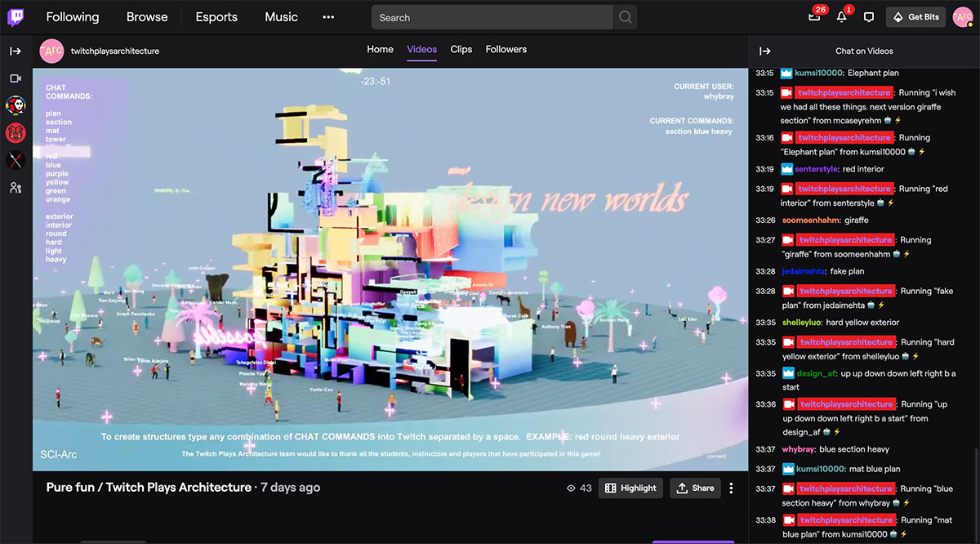Select the Videos tab
Image resolution: width=980 pixels, height=544 pixels.
coord(422,49)
